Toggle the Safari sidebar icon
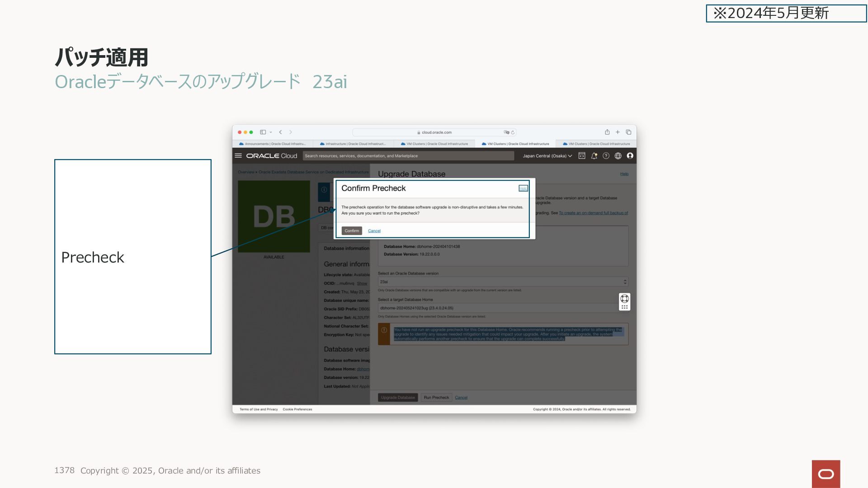868x488 pixels. 263,132
